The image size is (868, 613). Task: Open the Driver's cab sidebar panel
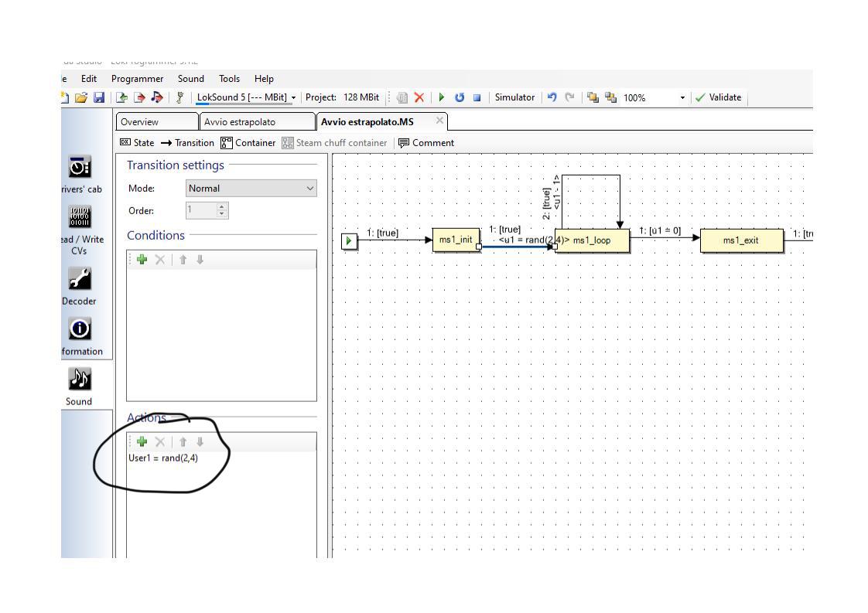tap(80, 169)
